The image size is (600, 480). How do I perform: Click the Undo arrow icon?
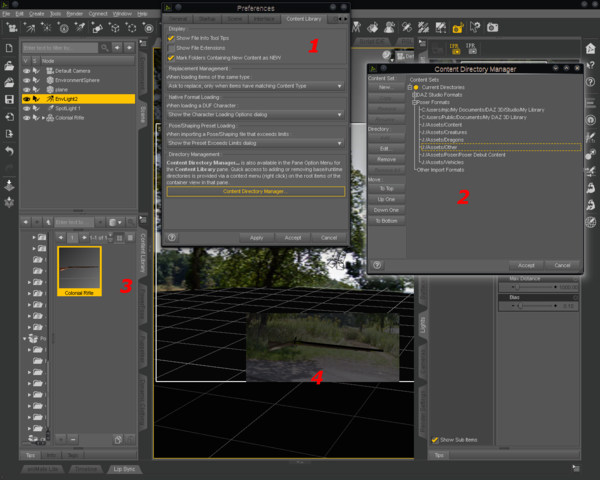point(9,150)
